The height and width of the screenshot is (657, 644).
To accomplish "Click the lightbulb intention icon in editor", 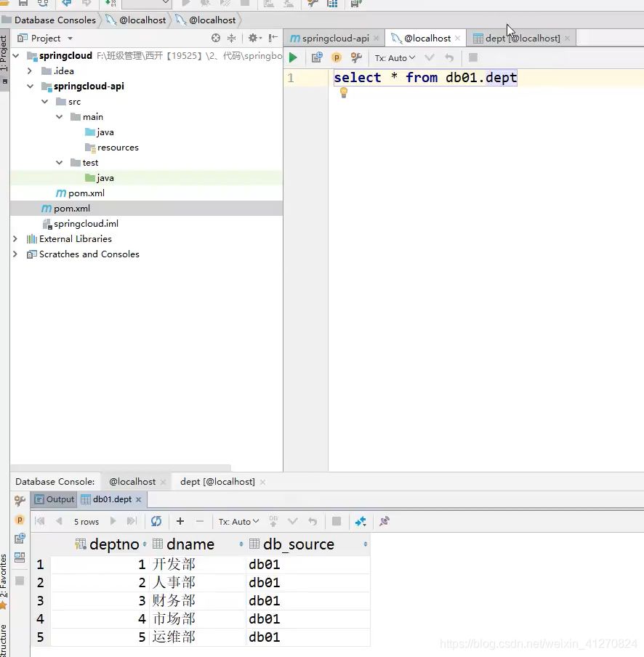I will click(344, 92).
